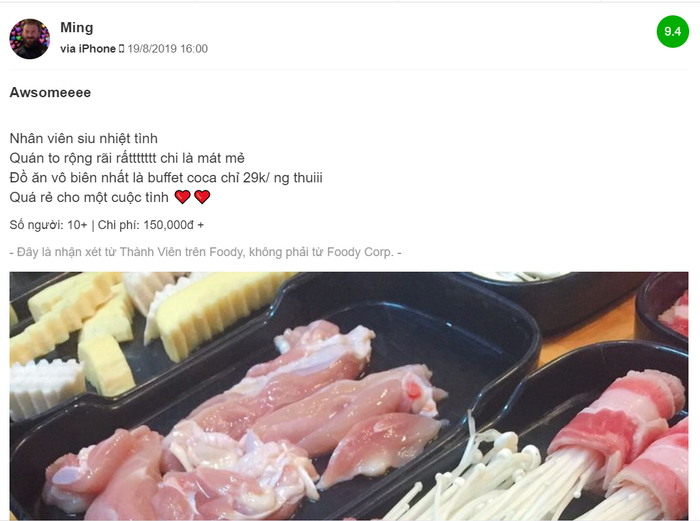Image resolution: width=700 pixels, height=521 pixels.
Task: Click the first red heart emoji
Action: 182,196
